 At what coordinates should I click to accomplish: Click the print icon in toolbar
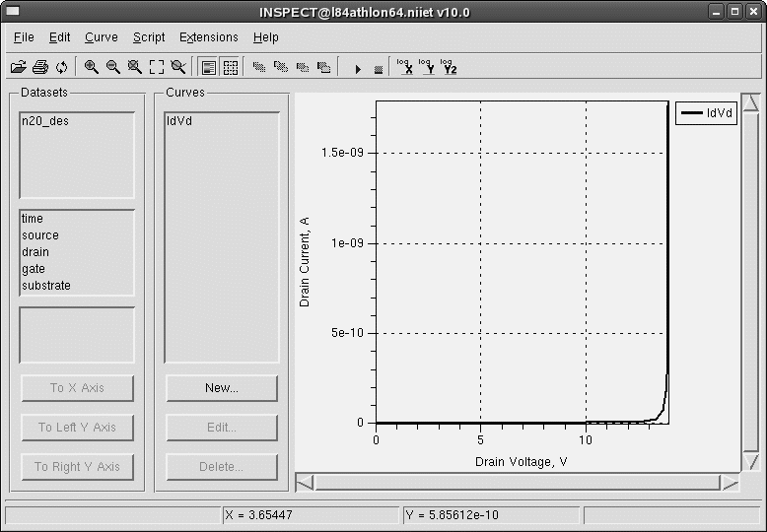click(x=39, y=67)
